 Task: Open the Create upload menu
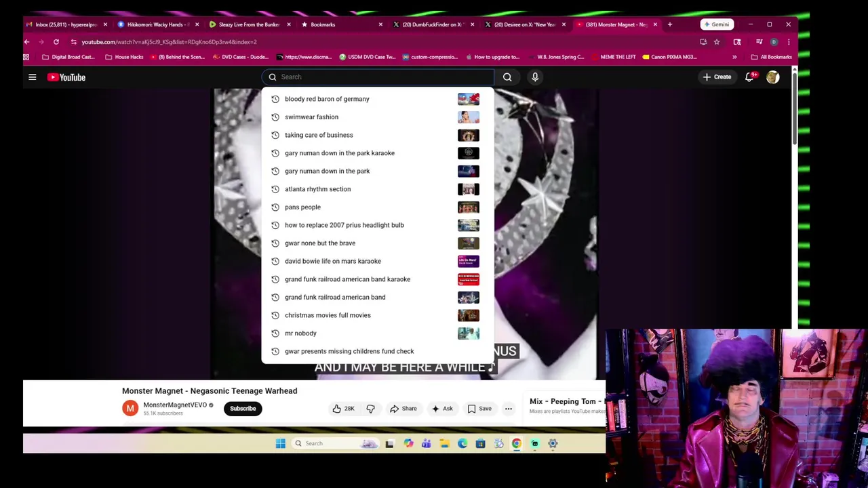[x=717, y=77]
